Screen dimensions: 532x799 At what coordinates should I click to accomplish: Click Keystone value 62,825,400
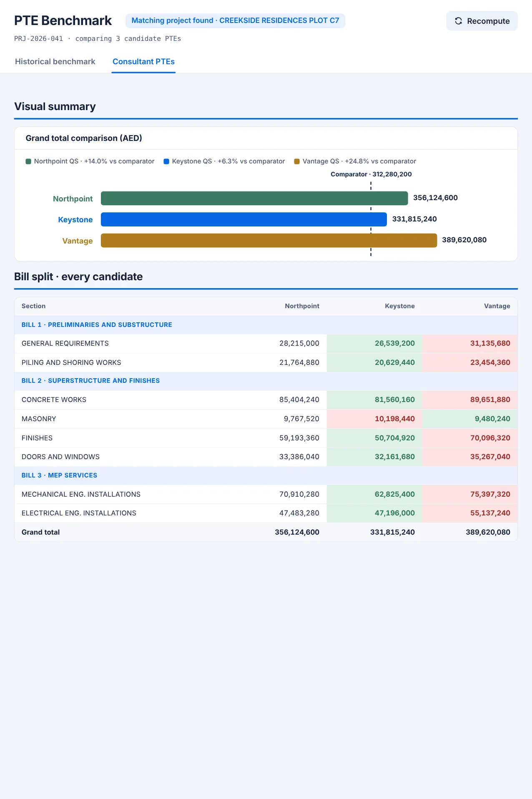(x=394, y=495)
